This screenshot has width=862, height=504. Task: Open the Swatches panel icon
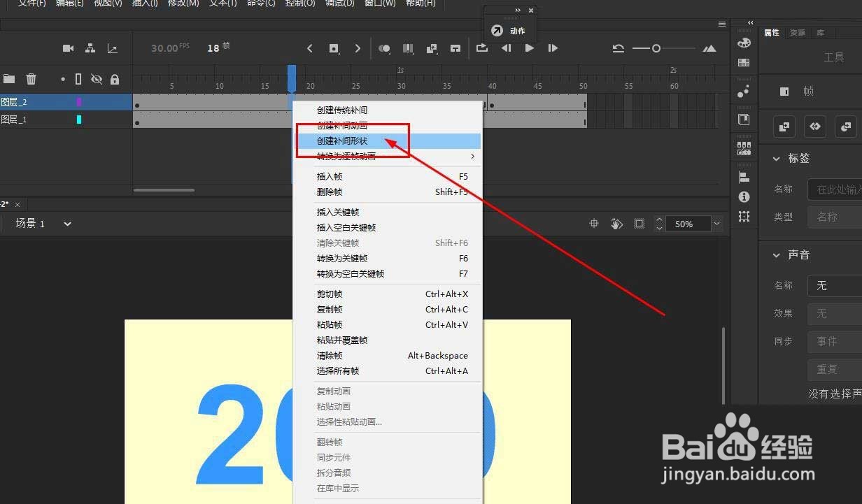744,62
